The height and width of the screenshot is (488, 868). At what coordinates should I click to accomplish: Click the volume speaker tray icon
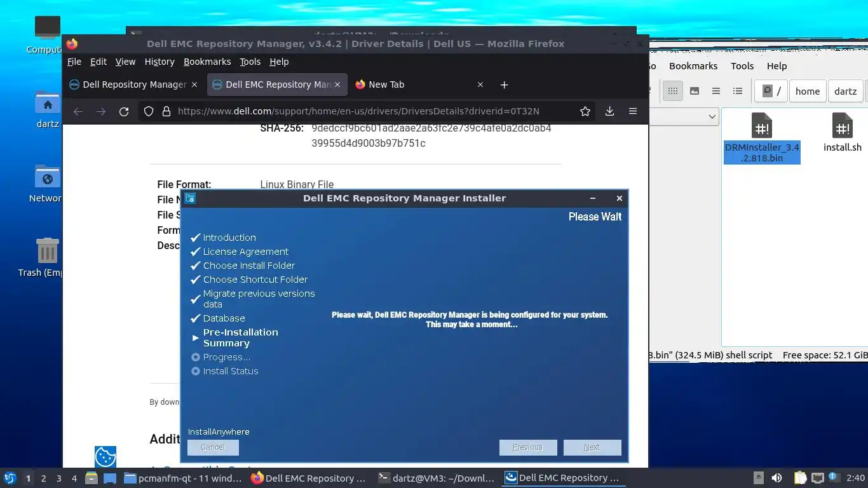(776, 478)
